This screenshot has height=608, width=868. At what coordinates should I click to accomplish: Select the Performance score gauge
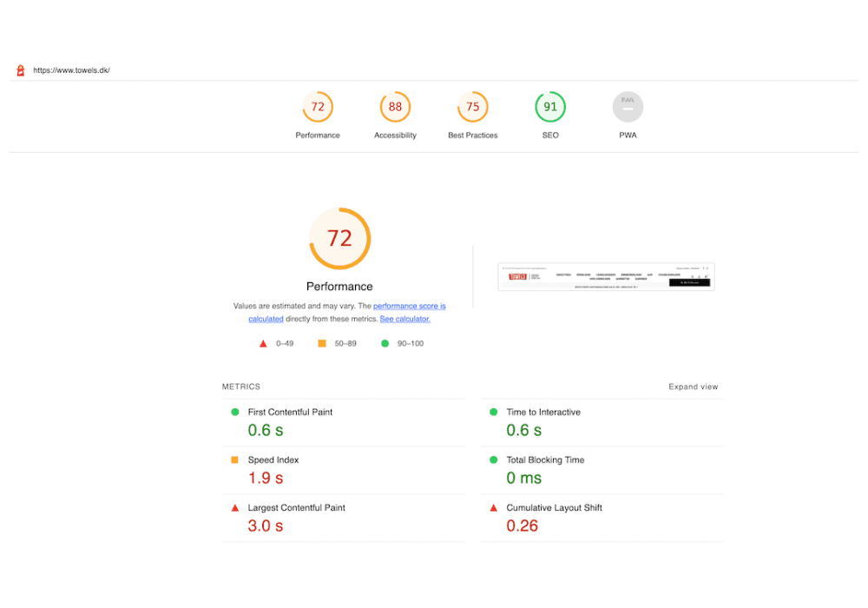pos(318,107)
